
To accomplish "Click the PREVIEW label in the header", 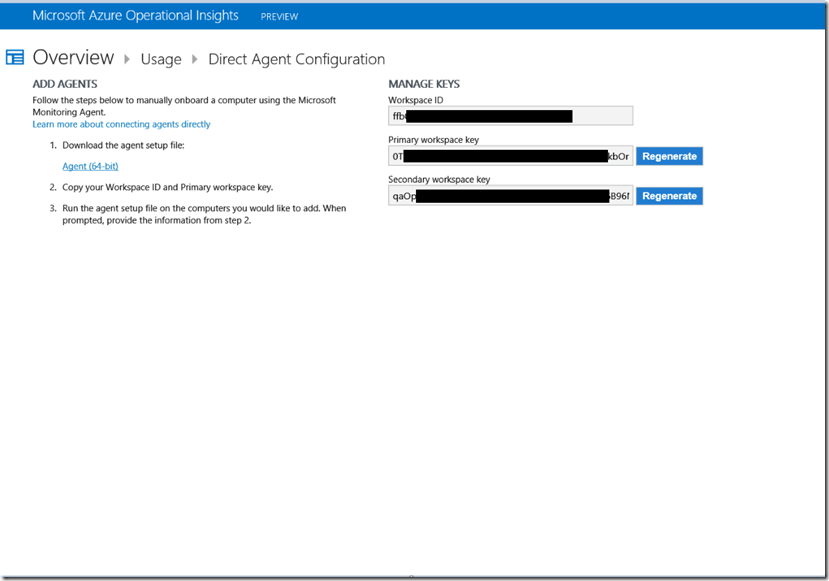I will click(279, 17).
